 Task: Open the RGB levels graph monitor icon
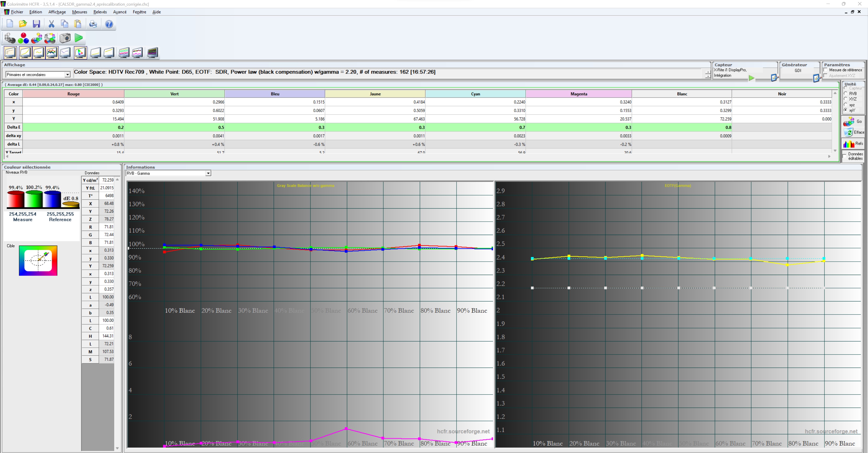coord(52,53)
